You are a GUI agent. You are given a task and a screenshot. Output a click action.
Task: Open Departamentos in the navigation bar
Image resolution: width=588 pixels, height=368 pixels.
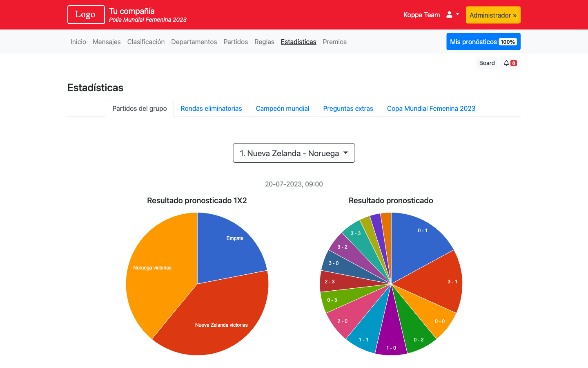point(194,42)
